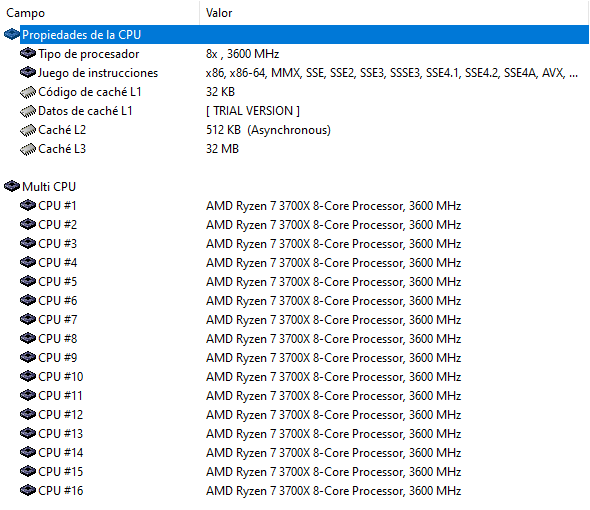Image resolution: width=590 pixels, height=510 pixels.
Task: Select the CPU #10 label text
Action: tap(60, 376)
